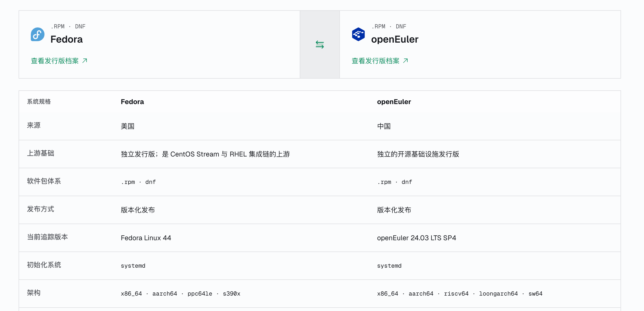The image size is (644, 311).
Task: Click Fedora's .rpm · dnf package cell
Action: pyautogui.click(x=138, y=182)
